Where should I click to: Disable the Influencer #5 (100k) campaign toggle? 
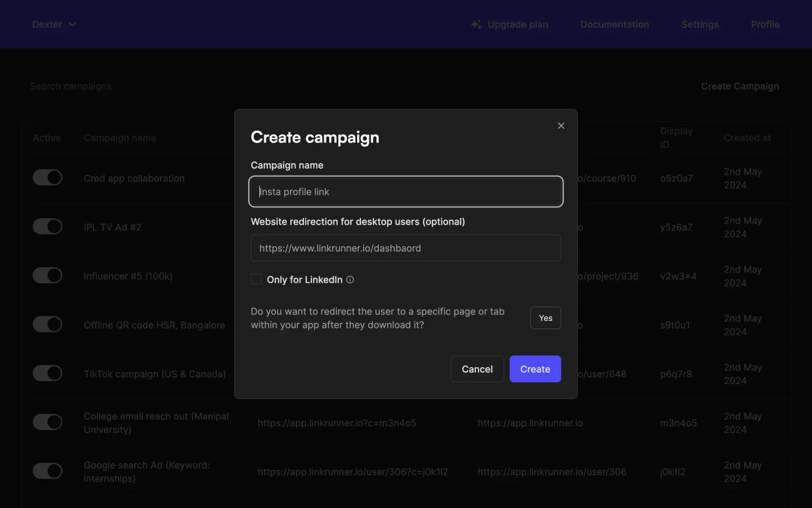coord(47,276)
